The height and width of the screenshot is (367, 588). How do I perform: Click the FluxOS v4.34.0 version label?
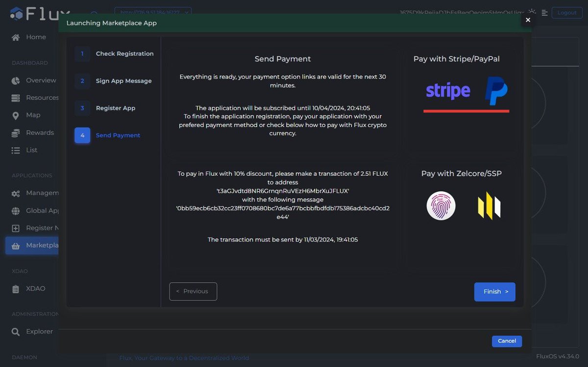click(x=558, y=356)
